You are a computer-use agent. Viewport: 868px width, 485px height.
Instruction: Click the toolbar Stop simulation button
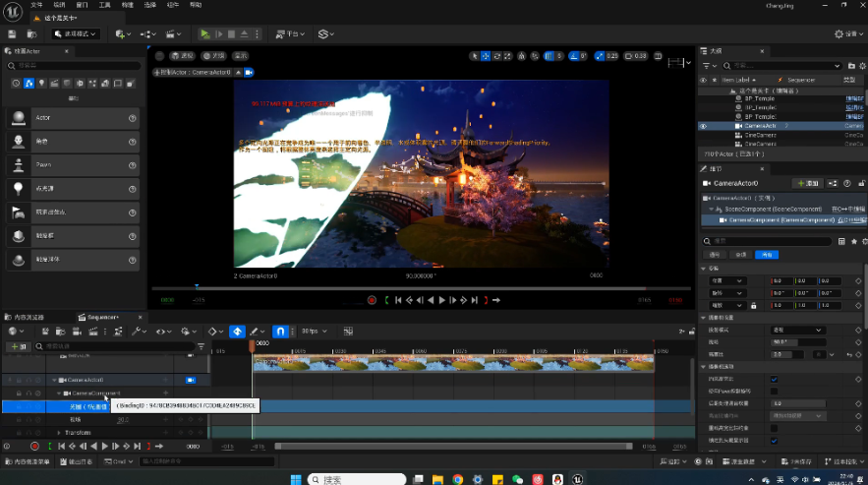231,34
